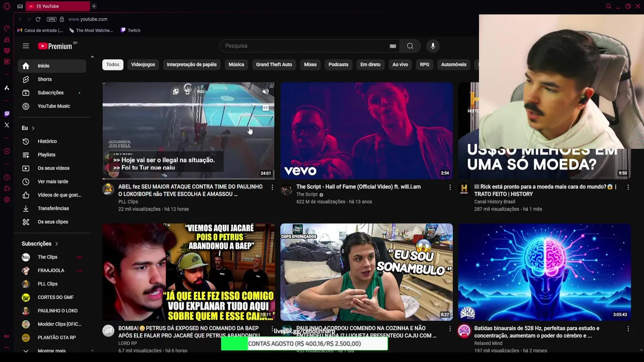Open the Caixa de entrada Gmail bookmark
The image size is (644, 362).
click(40, 30)
